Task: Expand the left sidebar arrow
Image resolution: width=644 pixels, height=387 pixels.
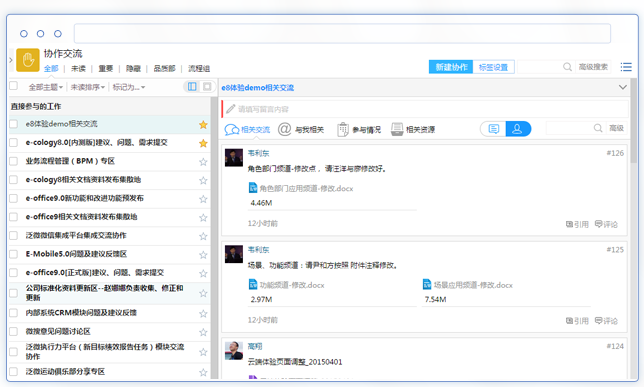Action: click(11, 60)
